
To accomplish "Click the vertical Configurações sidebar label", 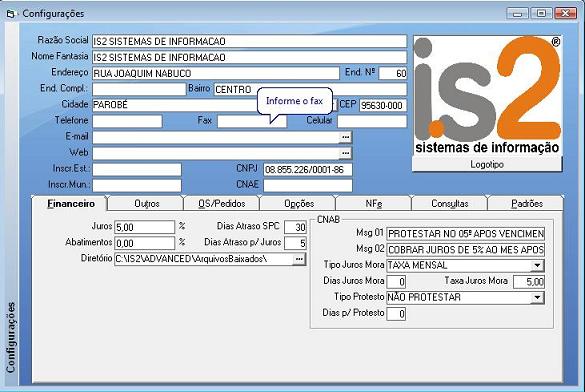I will (x=11, y=337).
